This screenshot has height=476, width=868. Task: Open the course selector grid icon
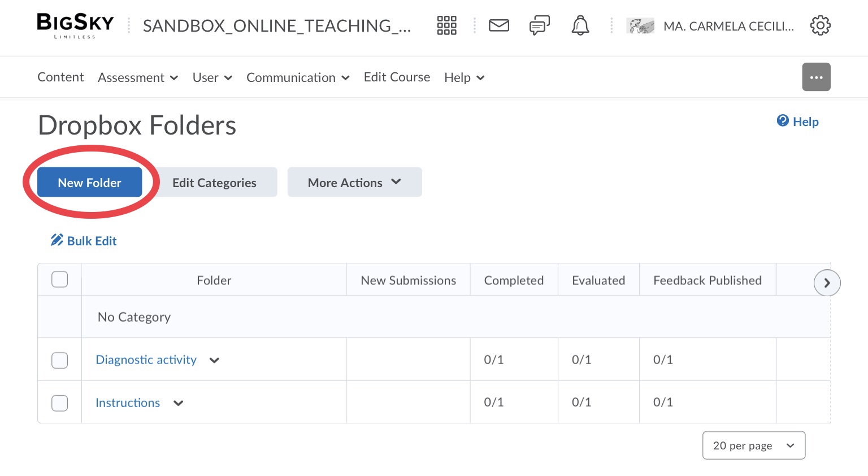click(446, 25)
